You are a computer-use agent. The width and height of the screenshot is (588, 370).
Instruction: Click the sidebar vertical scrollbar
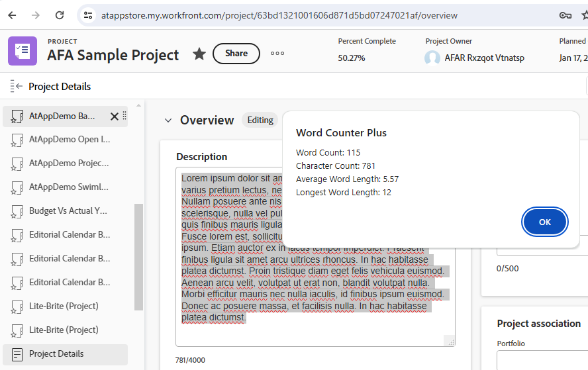(138, 257)
